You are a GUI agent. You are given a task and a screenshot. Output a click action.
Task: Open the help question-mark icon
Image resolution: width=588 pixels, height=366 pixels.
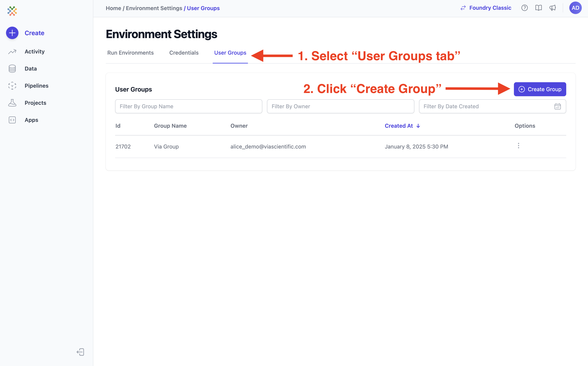coord(525,8)
